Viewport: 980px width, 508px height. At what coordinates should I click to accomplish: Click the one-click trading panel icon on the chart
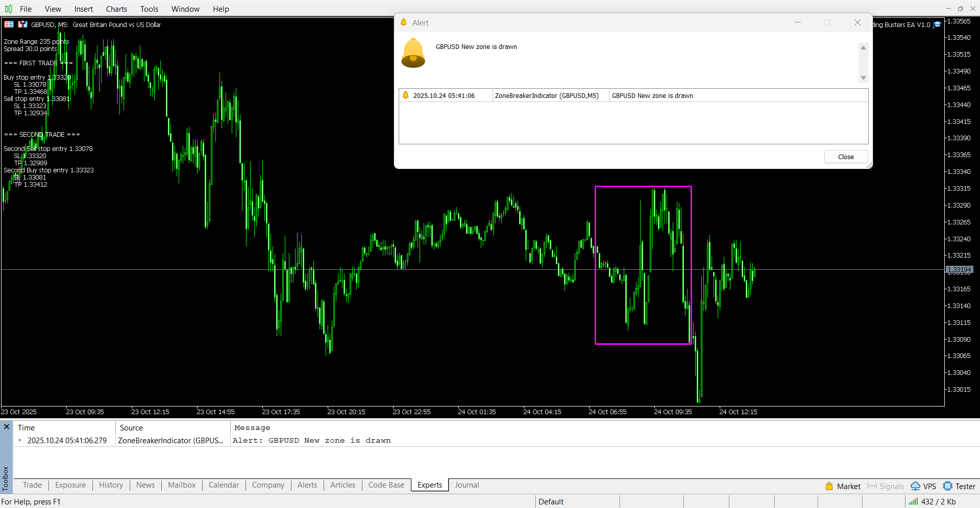click(9, 24)
